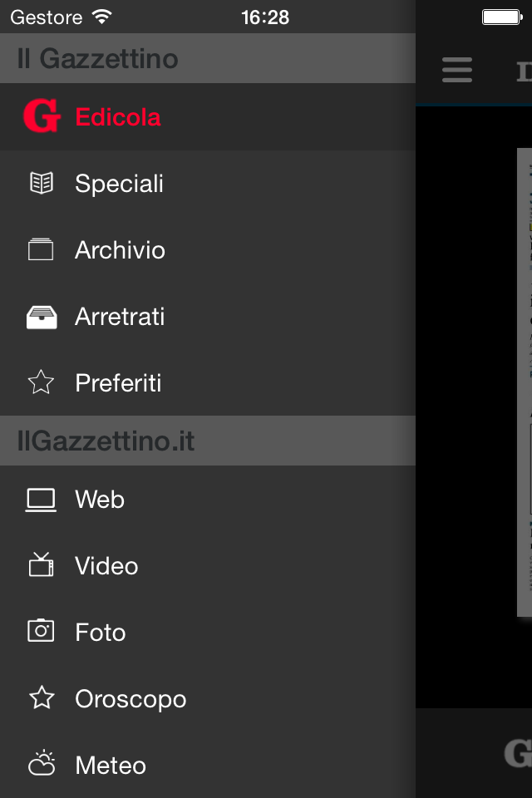
Task: Tap the Wi-Fi status bar icon
Action: [x=101, y=17]
